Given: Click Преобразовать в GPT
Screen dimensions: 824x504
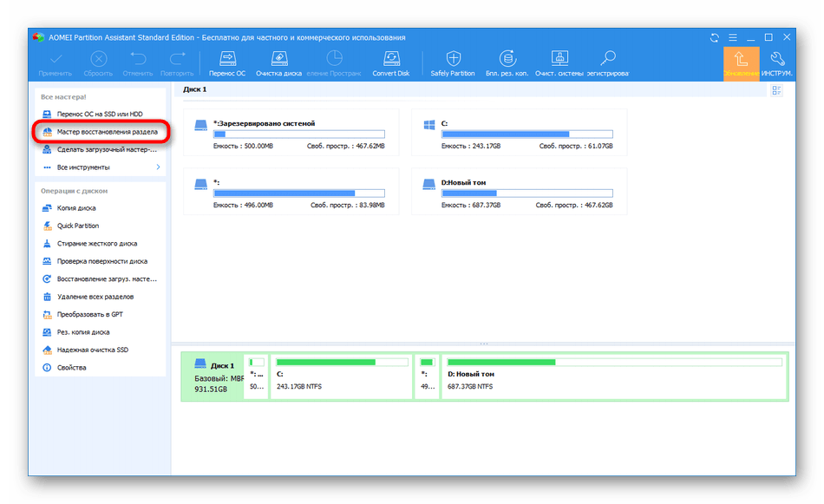Looking at the screenshot, I should click(x=89, y=314).
